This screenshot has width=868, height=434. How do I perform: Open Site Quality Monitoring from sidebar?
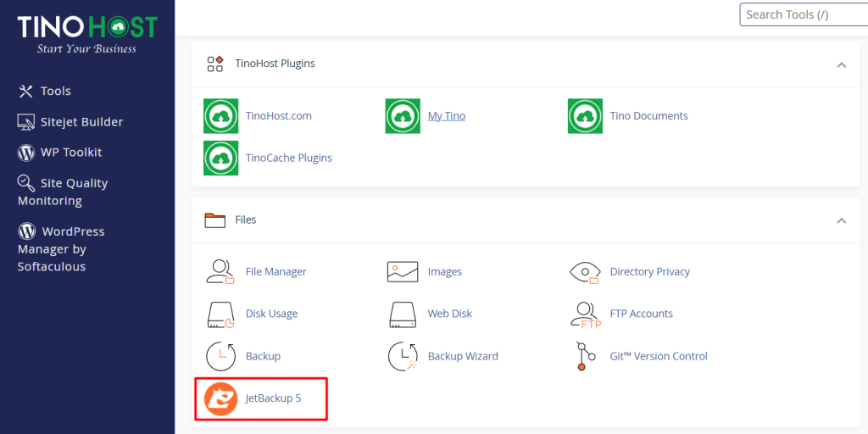63,192
